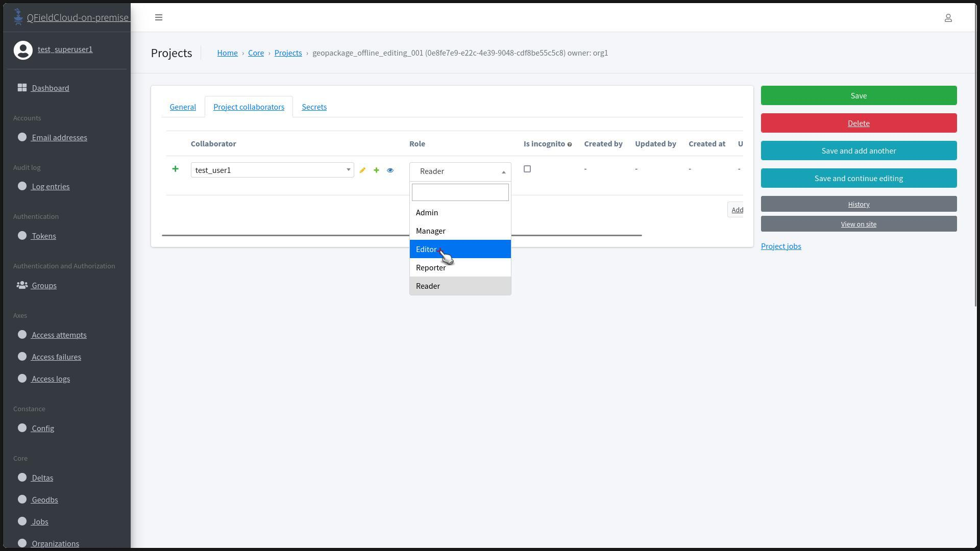The height and width of the screenshot is (551, 980).
Task: Click the Dashboard grid icon
Action: (22, 88)
